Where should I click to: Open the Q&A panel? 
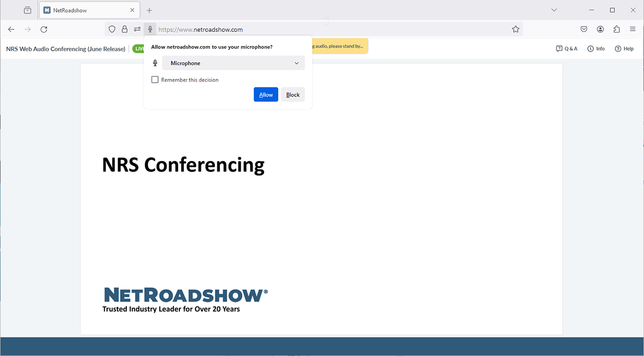(567, 48)
